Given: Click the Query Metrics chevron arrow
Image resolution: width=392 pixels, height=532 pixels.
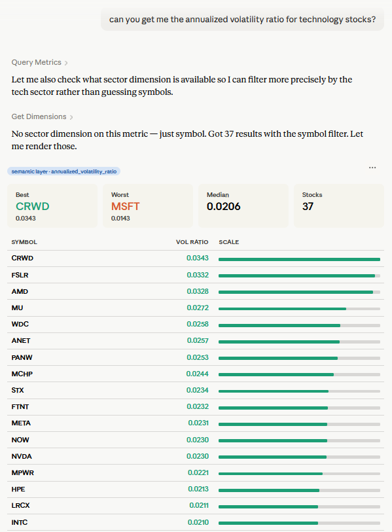Looking at the screenshot, I should (x=66, y=63).
